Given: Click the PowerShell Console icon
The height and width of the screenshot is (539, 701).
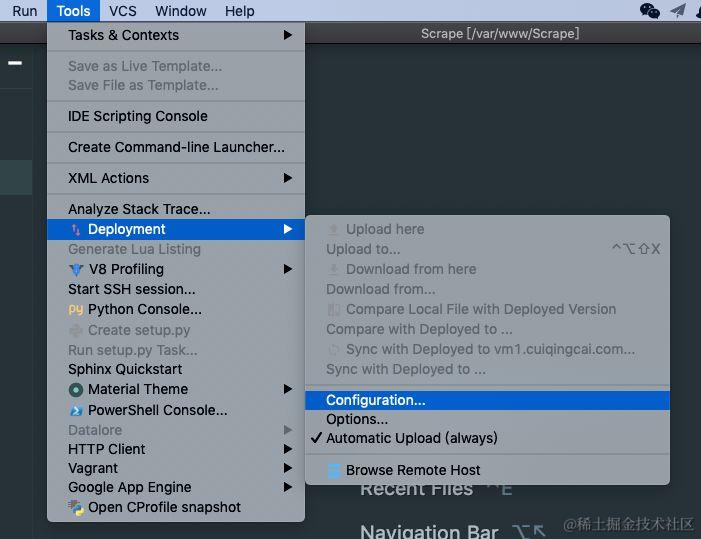Looking at the screenshot, I should [x=76, y=410].
